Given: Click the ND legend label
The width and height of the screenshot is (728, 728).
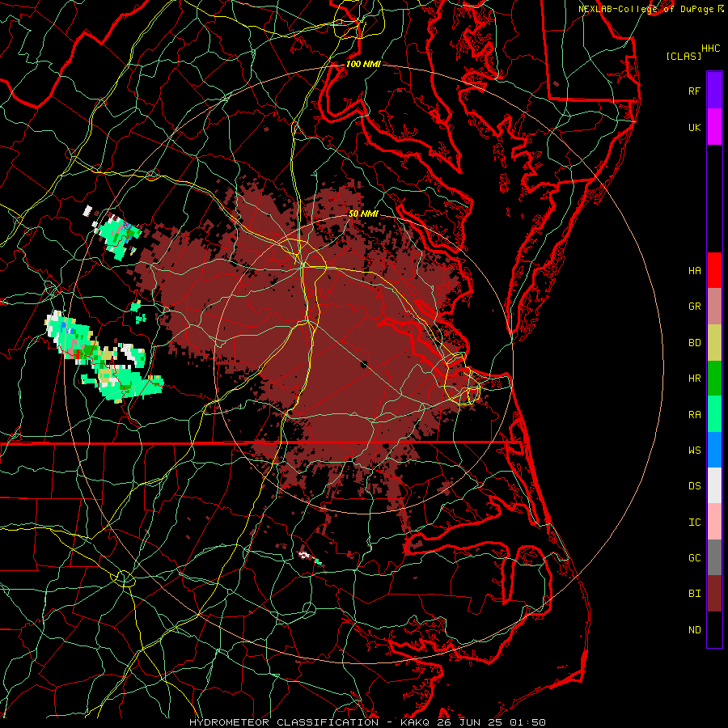Looking at the screenshot, I should (x=694, y=630).
